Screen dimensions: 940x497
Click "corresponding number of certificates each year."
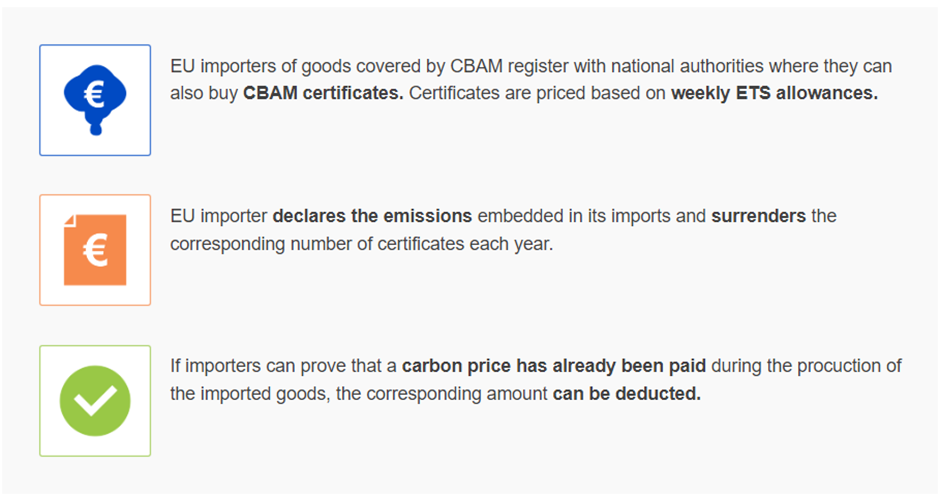[x=360, y=244]
